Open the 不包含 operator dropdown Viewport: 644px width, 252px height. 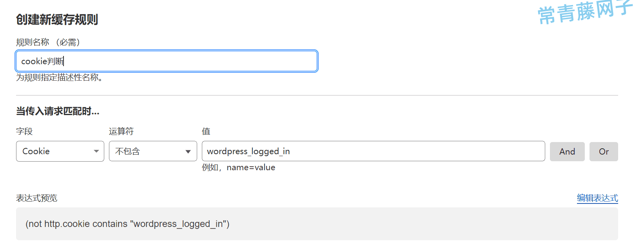153,151
